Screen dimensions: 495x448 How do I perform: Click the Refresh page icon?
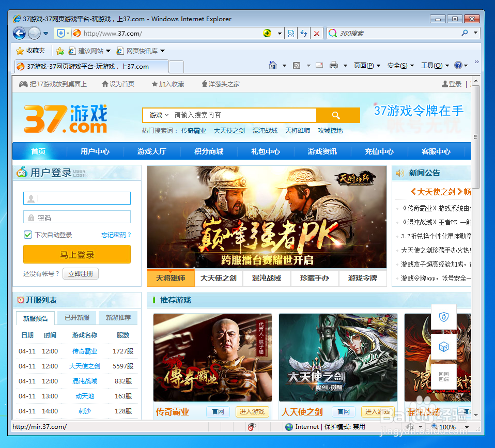click(304, 33)
